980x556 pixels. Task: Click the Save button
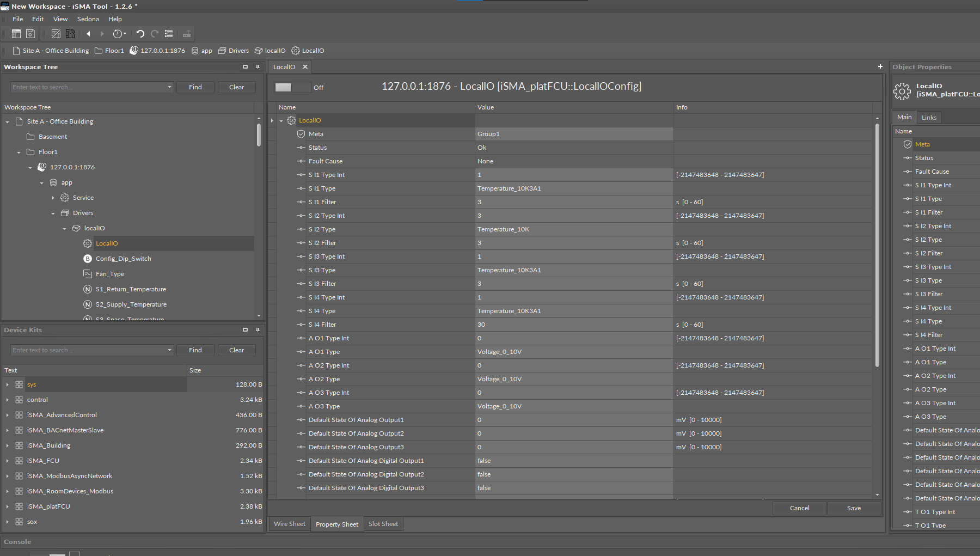pyautogui.click(x=854, y=508)
